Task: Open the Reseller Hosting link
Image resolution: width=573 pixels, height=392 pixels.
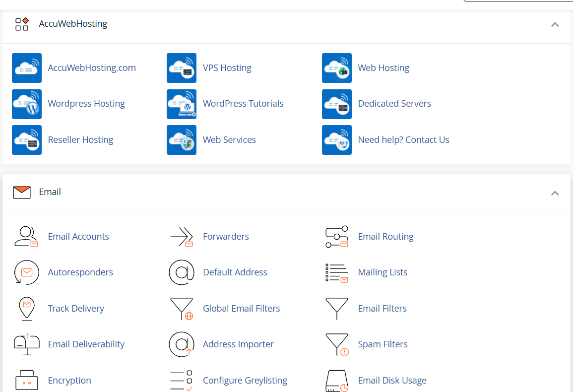Action: 80,140
